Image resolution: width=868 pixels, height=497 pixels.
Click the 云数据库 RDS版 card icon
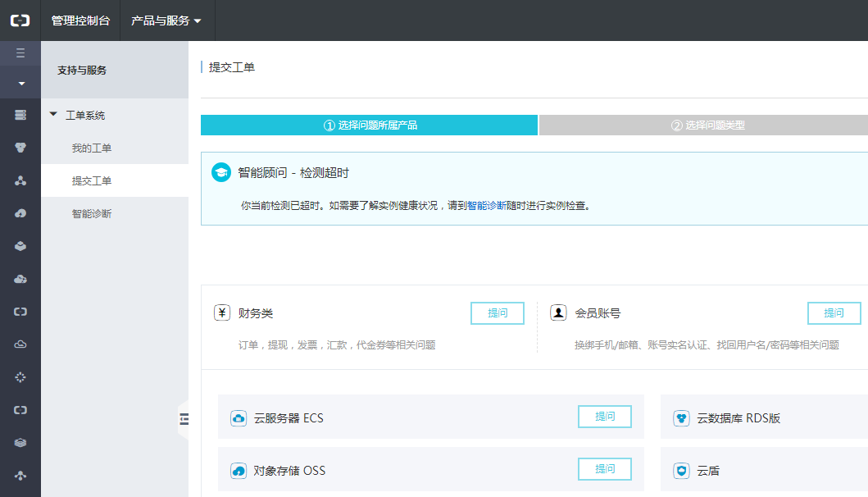point(681,418)
